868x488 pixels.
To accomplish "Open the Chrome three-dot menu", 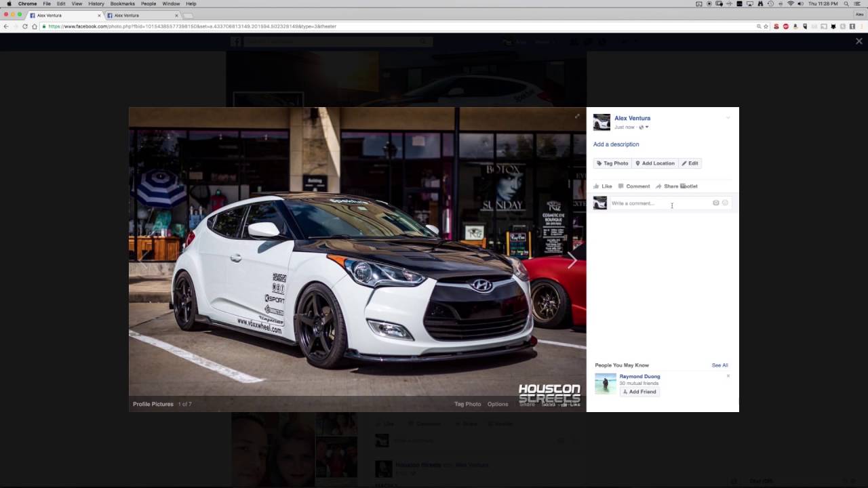I will pos(861,26).
